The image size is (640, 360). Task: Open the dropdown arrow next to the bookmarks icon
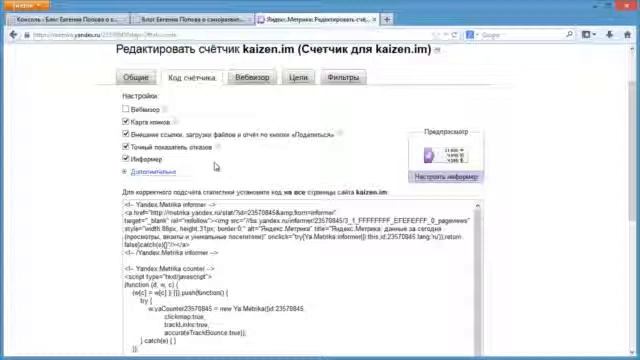pyautogui.click(x=594, y=35)
